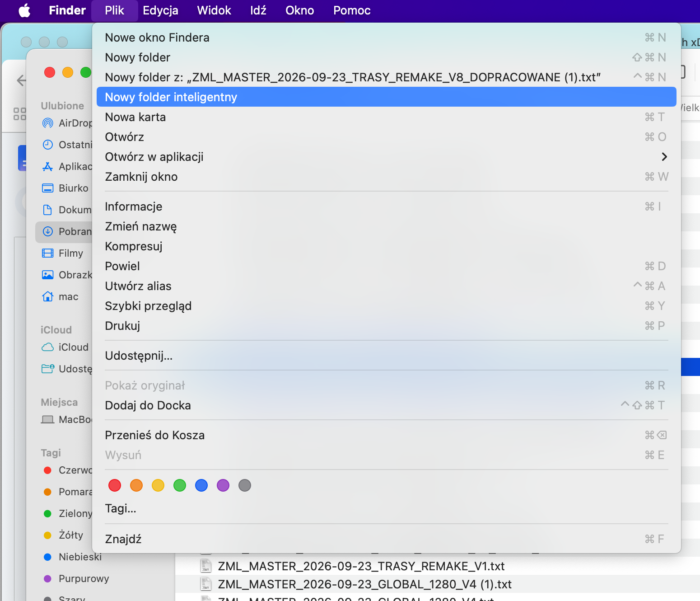Image resolution: width=700 pixels, height=601 pixels.
Task: Switch to icon view in background window
Action: pyautogui.click(x=19, y=113)
